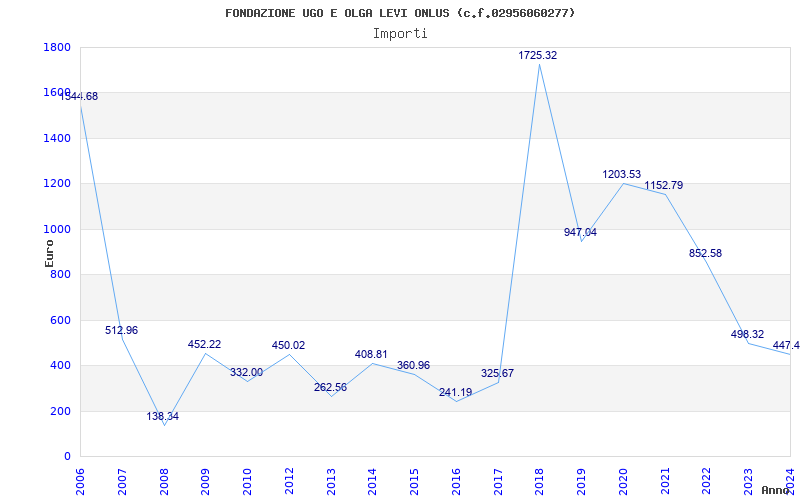Click the 2008 year label

[164, 482]
